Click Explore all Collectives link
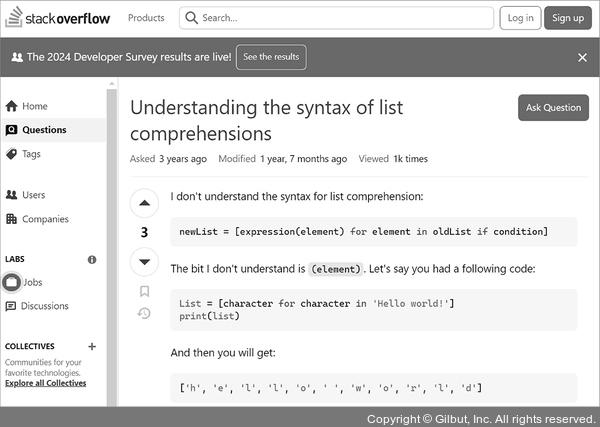The width and height of the screenshot is (600, 427). click(45, 383)
